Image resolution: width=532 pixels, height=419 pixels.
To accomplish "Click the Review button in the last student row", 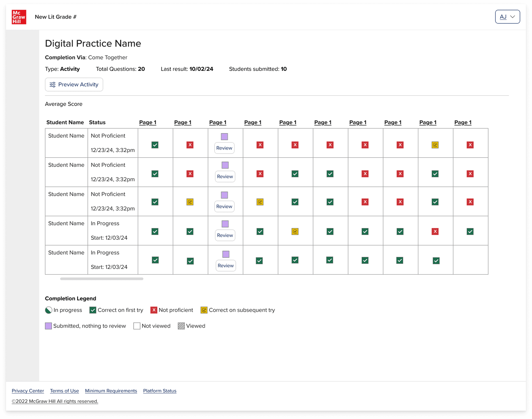I will click(226, 265).
